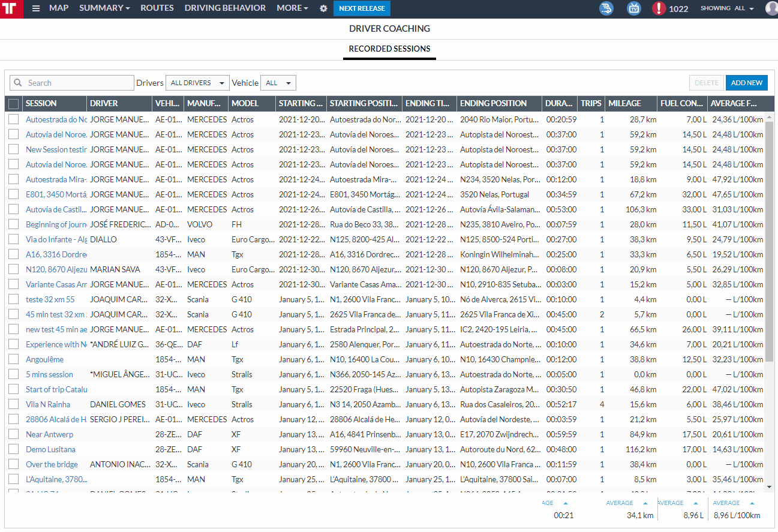Open the Summary menu
The width and height of the screenshot is (778, 532).
[104, 8]
